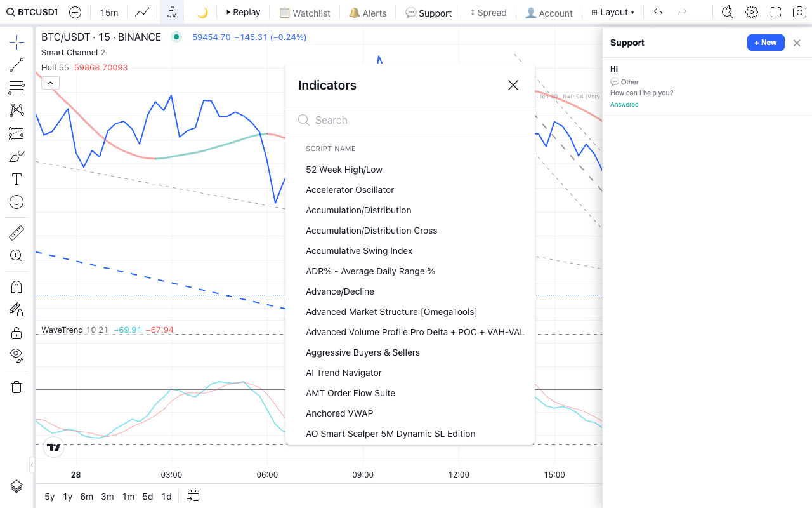The width and height of the screenshot is (812, 508).
Task: Take a chart snapshot with camera
Action: (800, 12)
